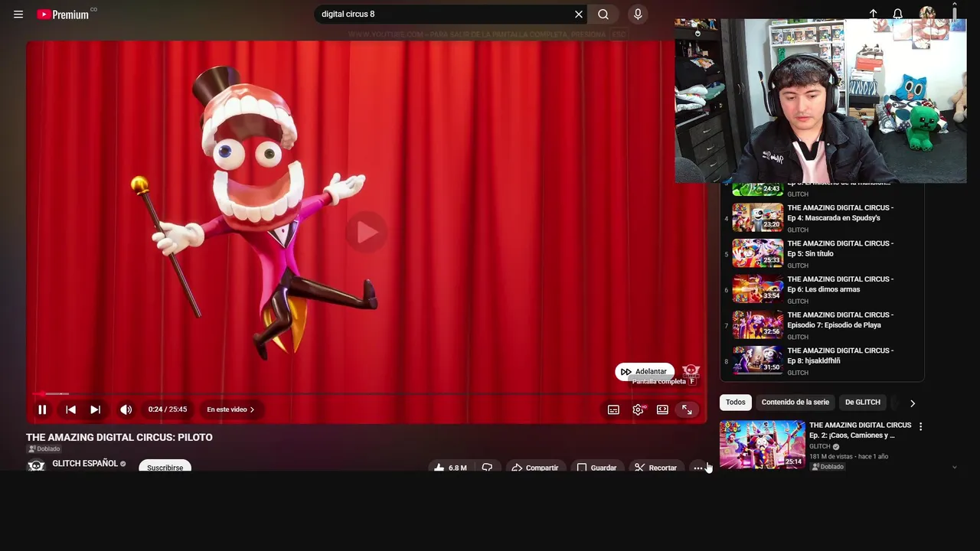Image resolution: width=980 pixels, height=551 pixels.
Task: Expand the 'En este video' chapters
Action: pyautogui.click(x=230, y=409)
